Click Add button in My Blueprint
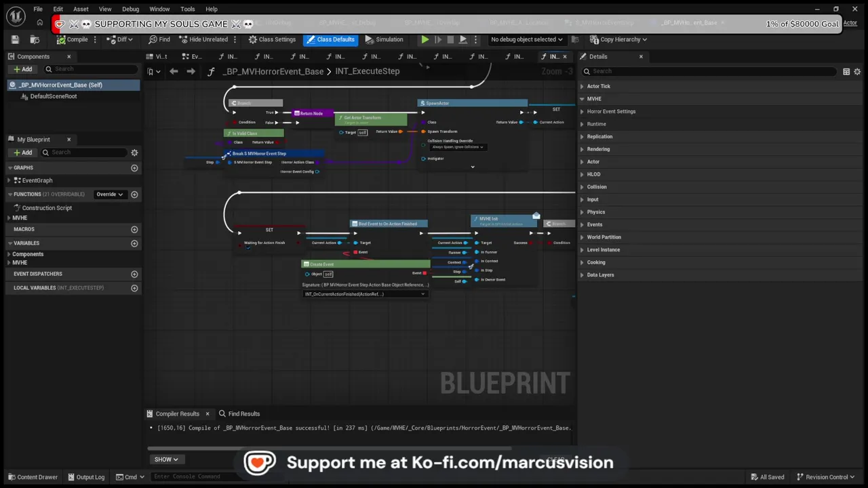 22,152
